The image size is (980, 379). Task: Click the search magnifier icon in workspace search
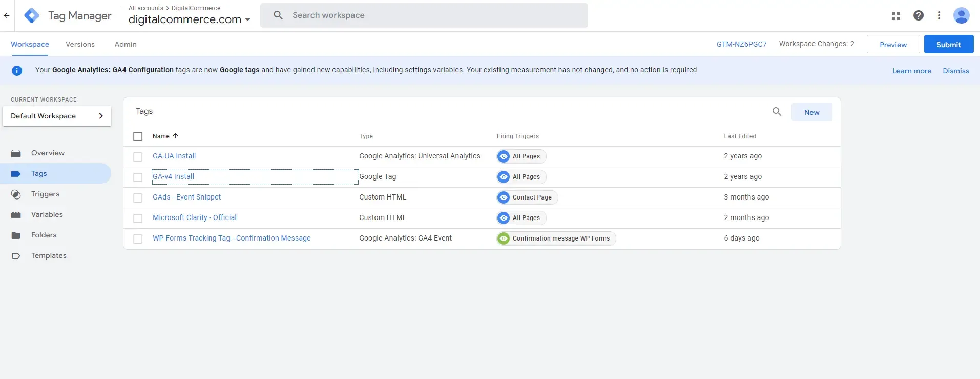pyautogui.click(x=278, y=15)
